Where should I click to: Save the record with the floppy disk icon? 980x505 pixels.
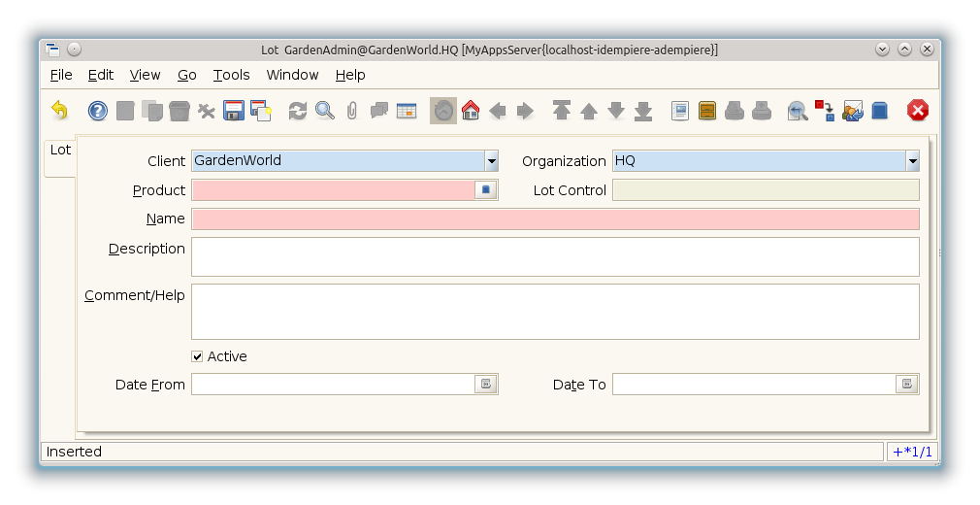point(234,111)
